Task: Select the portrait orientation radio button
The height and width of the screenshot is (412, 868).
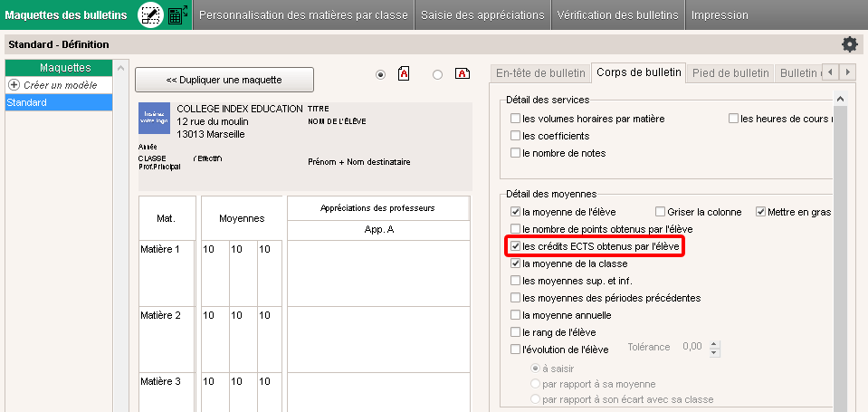Action: (380, 75)
